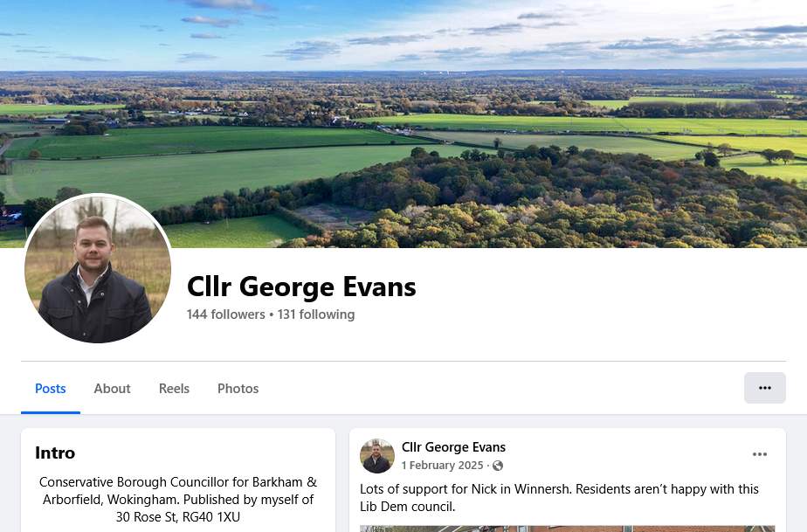Click the globe public-audience icon
This screenshot has width=807, height=532.
498,466
